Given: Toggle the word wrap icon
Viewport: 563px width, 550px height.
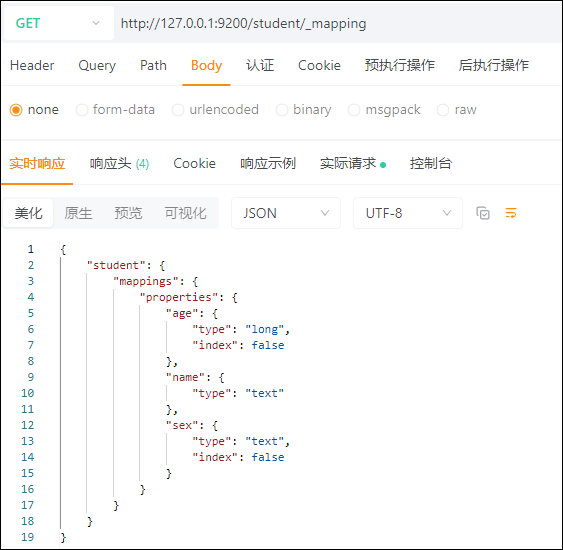Looking at the screenshot, I should tap(511, 213).
